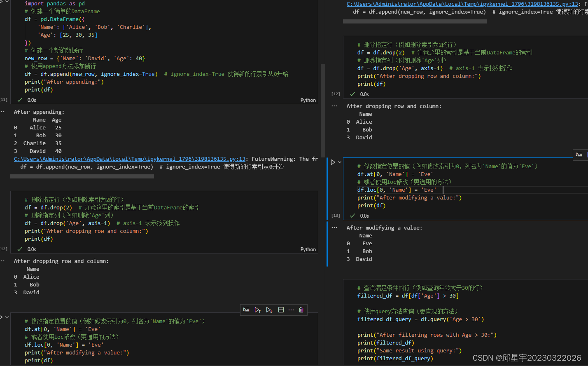Open run options chevron beside right-panel run button
This screenshot has width=588, height=366.
tap(340, 162)
